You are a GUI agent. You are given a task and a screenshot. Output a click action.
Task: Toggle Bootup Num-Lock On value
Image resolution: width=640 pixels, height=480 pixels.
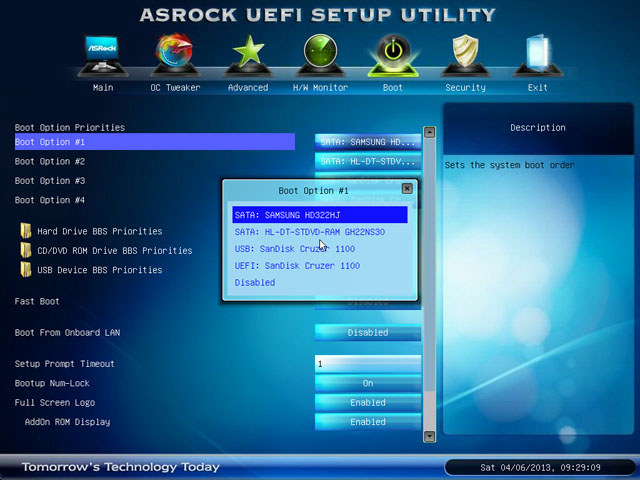pyautogui.click(x=368, y=383)
